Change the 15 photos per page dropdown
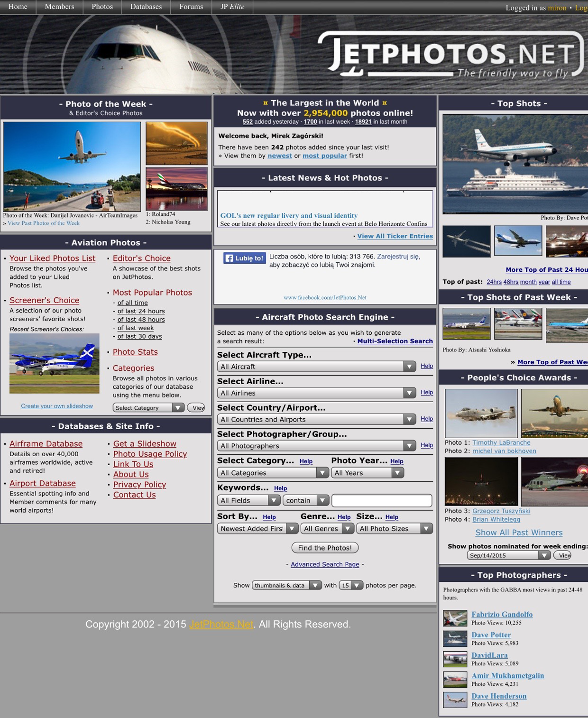588x718 pixels. [351, 585]
